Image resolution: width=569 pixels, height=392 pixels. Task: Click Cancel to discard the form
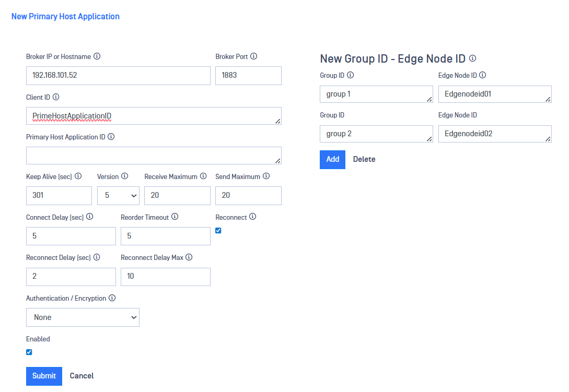pos(82,376)
